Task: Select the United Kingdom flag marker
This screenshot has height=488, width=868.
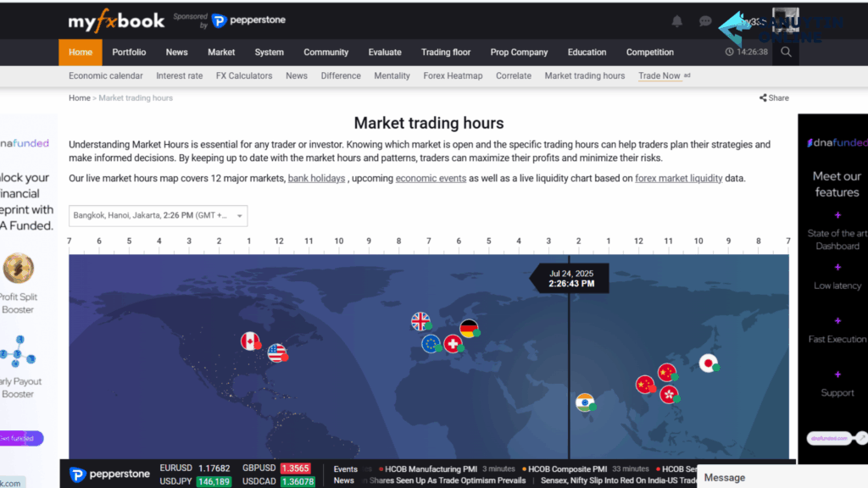Action: tap(421, 321)
